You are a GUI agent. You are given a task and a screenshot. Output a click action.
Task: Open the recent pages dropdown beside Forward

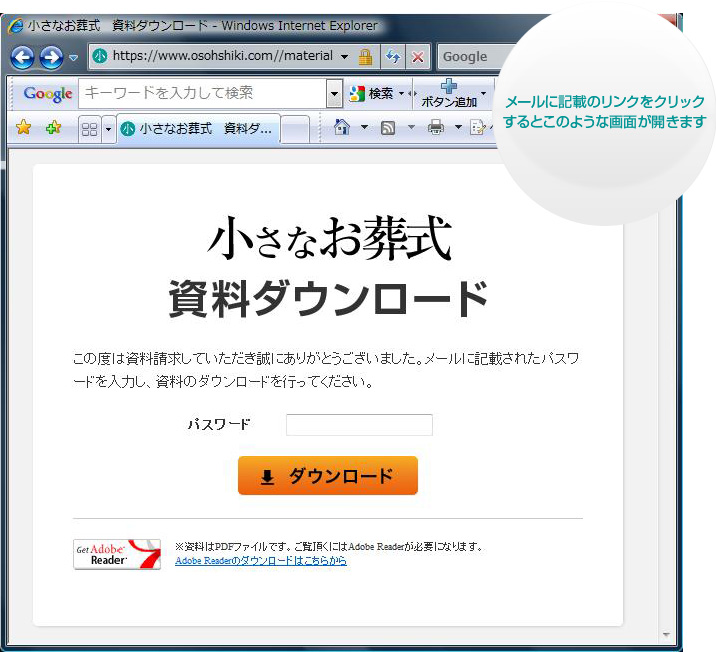pyautogui.click(x=73, y=58)
